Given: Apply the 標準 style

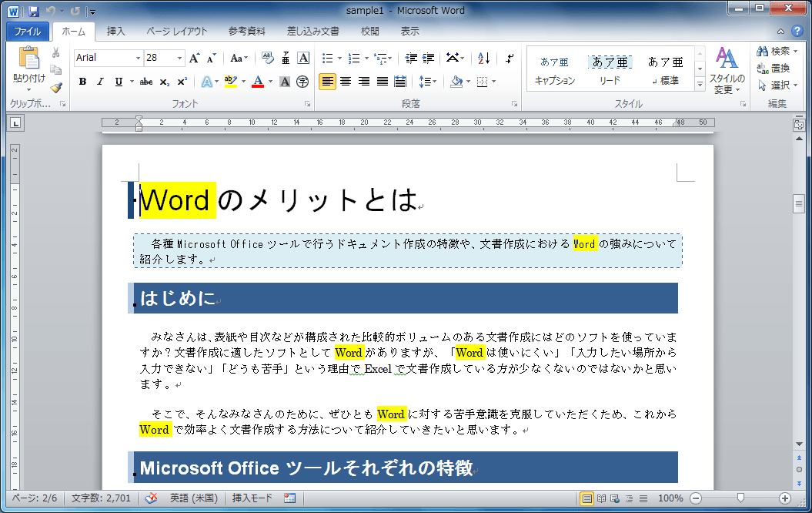Looking at the screenshot, I should click(666, 70).
